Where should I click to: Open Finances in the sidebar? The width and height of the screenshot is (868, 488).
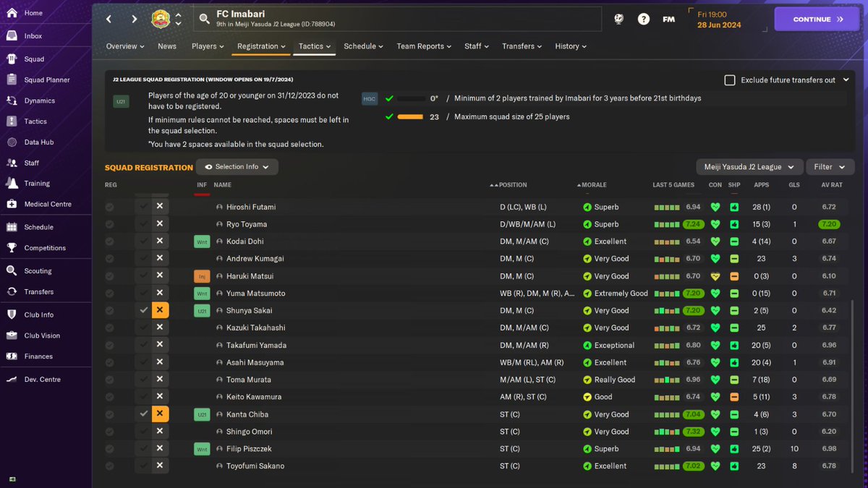38,356
